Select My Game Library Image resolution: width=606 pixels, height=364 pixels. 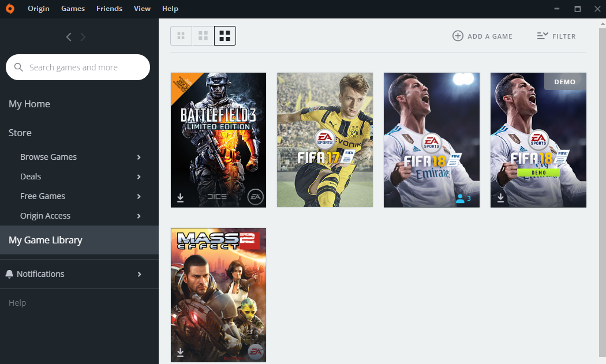click(79, 240)
